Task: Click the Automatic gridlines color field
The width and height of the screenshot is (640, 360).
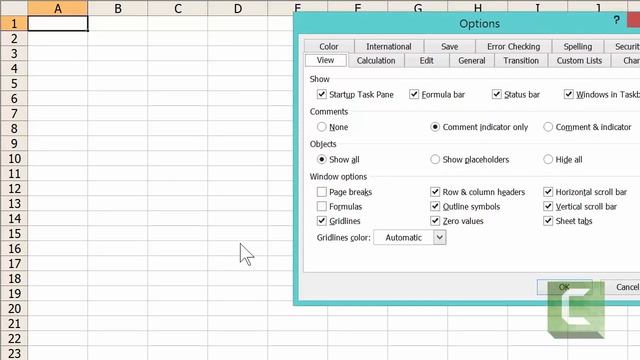Action: coord(404,238)
